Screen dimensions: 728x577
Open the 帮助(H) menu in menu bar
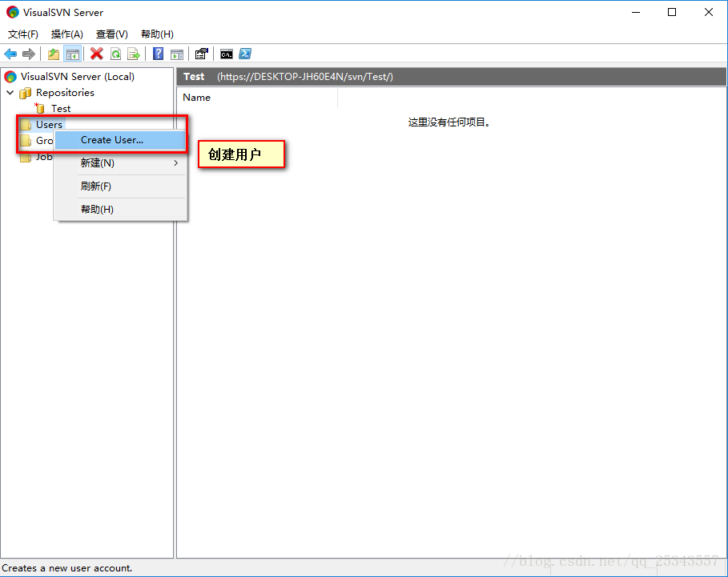coord(158,34)
